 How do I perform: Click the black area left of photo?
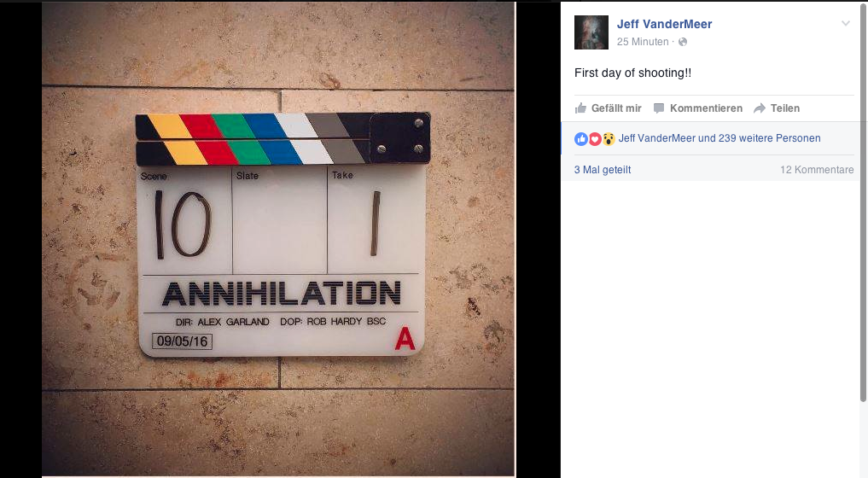(20, 239)
